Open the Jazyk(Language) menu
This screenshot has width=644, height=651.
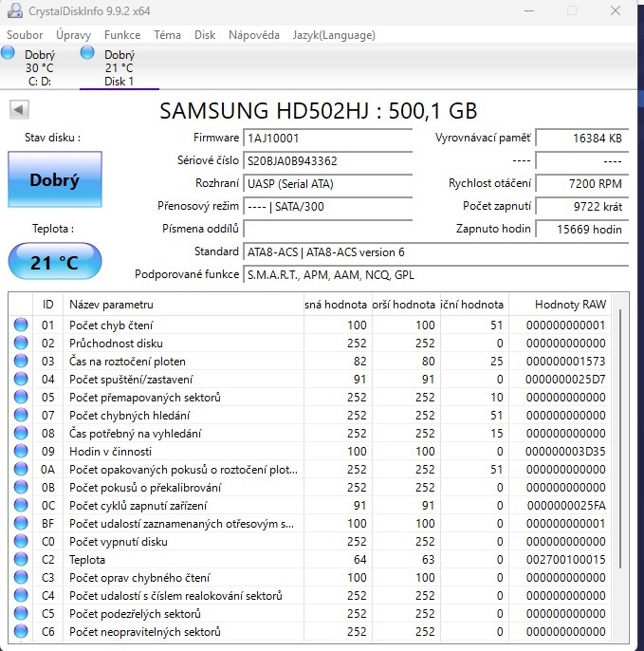334,35
